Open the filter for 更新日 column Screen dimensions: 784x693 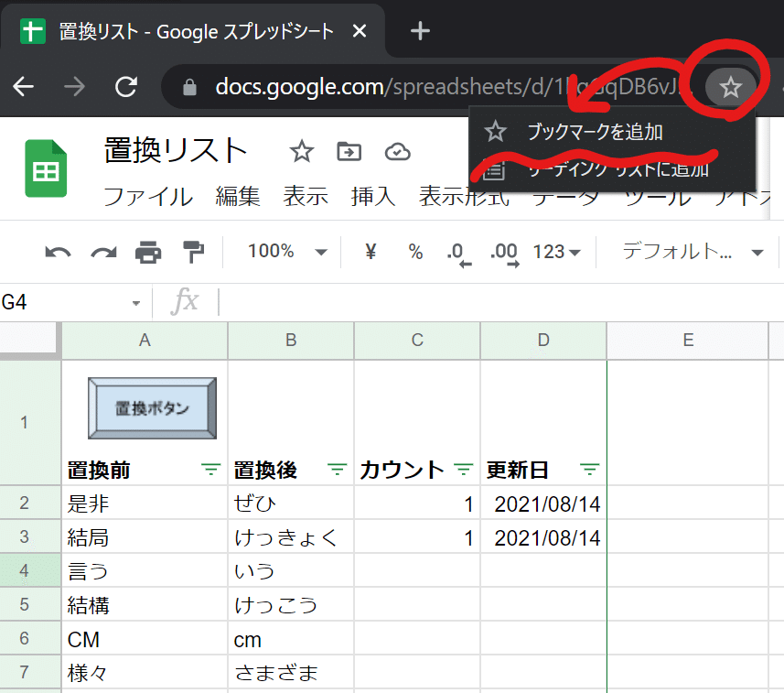590,470
